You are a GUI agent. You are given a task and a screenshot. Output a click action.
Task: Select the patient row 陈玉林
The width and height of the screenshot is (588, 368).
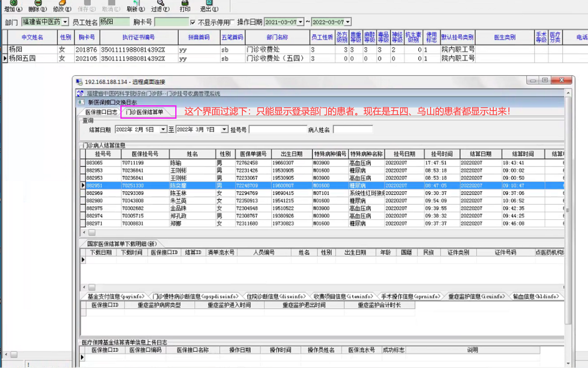tap(322, 193)
